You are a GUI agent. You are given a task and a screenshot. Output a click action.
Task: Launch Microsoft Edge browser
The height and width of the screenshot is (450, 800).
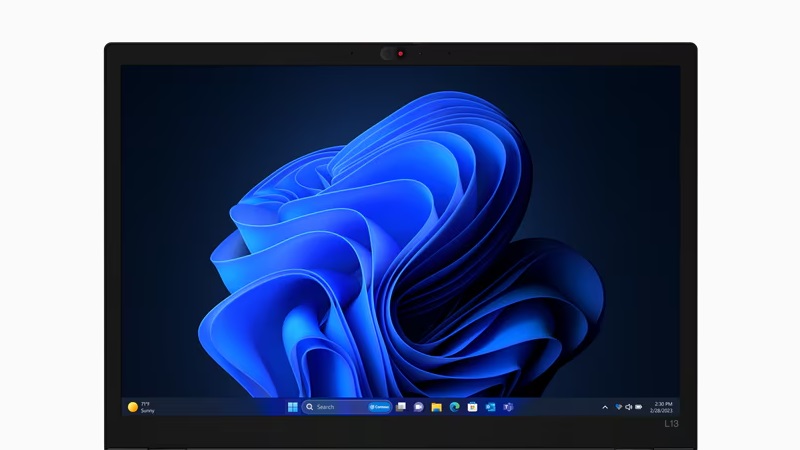454,407
